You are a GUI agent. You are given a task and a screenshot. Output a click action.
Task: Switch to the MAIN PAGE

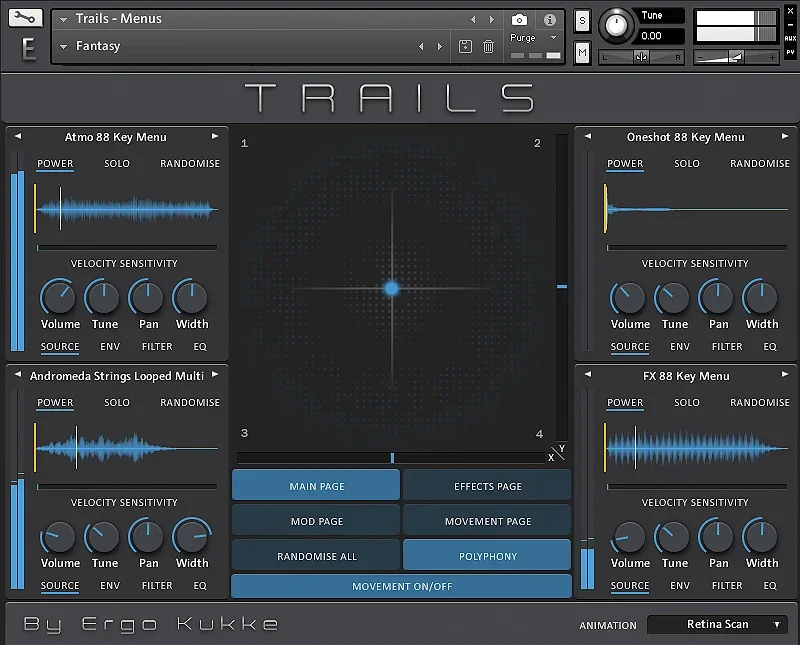[x=316, y=485]
